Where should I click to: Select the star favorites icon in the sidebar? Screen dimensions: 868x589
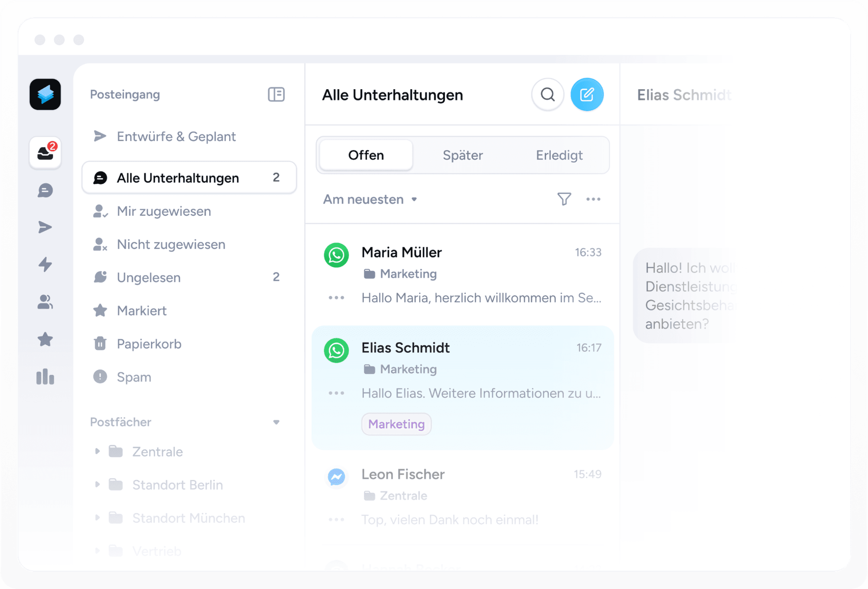coord(45,340)
